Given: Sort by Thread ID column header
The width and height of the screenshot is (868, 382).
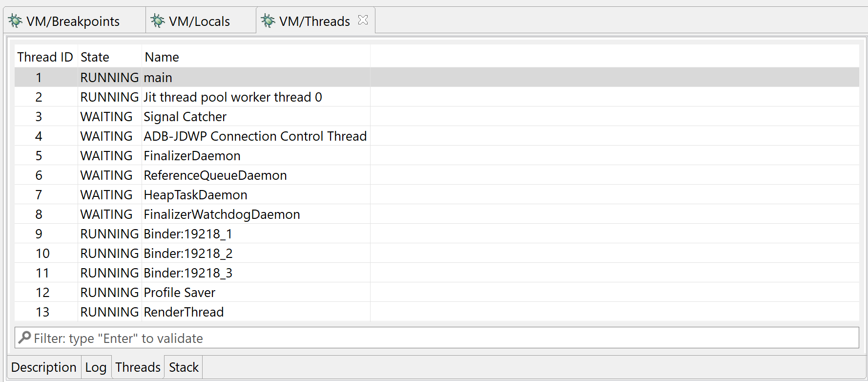Looking at the screenshot, I should click(x=45, y=57).
